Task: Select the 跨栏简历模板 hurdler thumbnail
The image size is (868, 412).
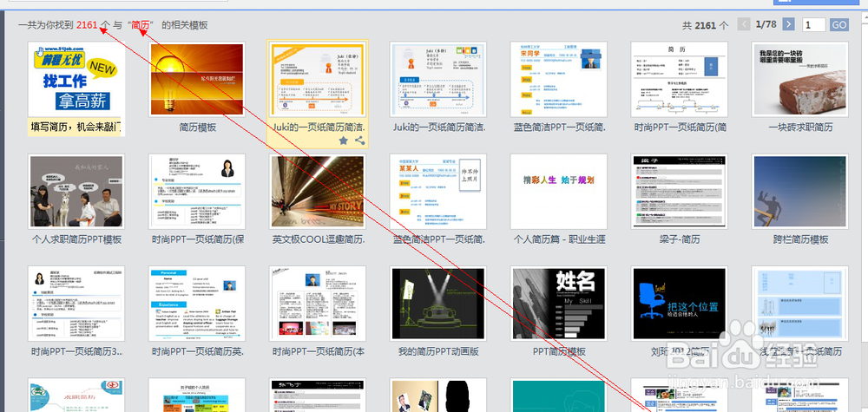Action: pyautogui.click(x=800, y=192)
